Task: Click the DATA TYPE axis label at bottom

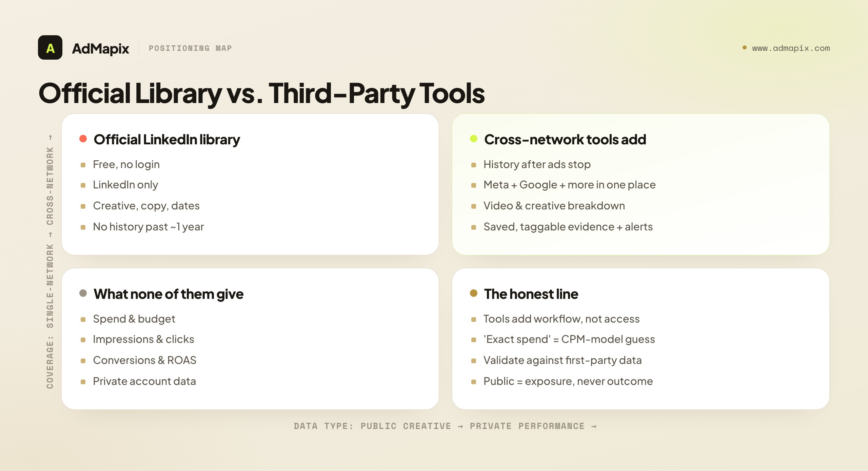Action: click(445, 426)
